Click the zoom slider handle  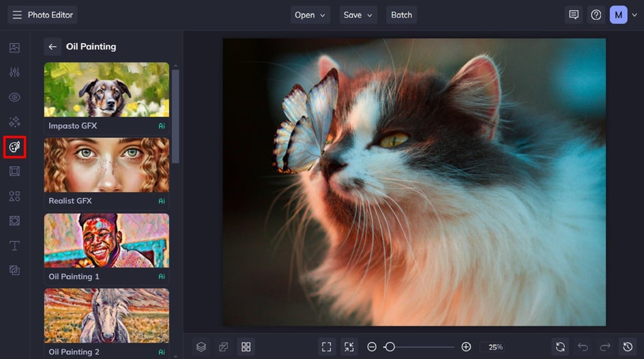[390, 347]
